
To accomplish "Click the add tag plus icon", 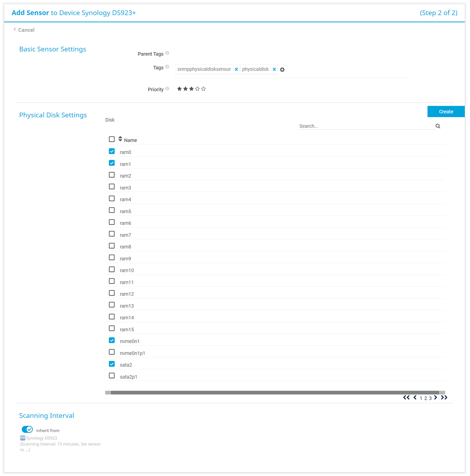I will point(282,70).
